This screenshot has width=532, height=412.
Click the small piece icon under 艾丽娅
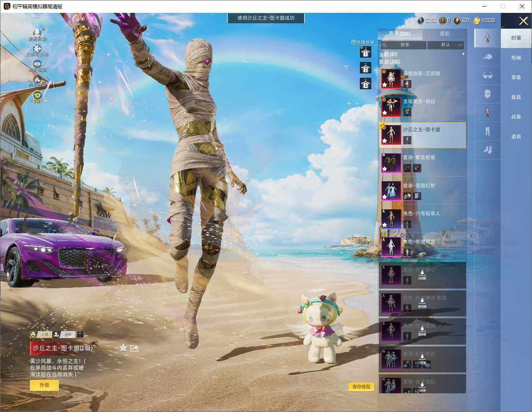(407, 84)
